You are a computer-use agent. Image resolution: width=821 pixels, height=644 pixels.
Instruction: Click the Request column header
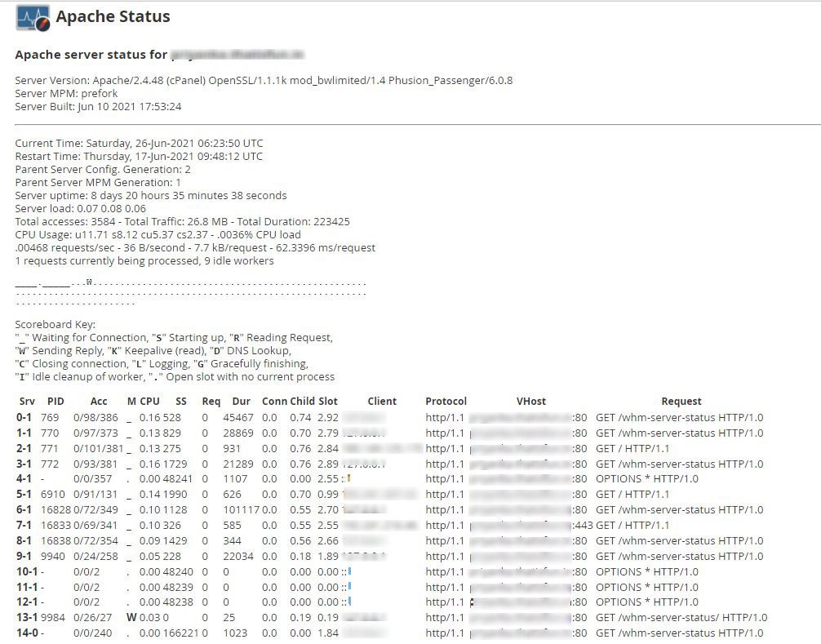click(x=682, y=401)
